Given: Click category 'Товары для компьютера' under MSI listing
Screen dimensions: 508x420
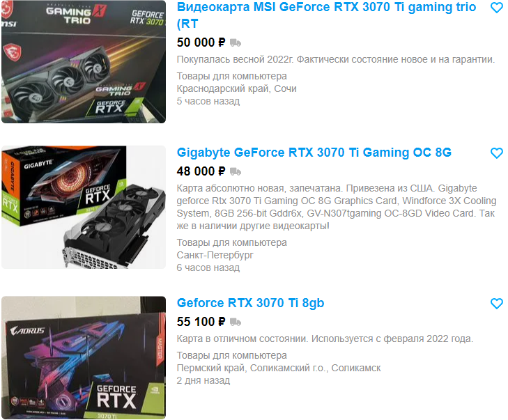Looking at the screenshot, I should pos(231,76).
